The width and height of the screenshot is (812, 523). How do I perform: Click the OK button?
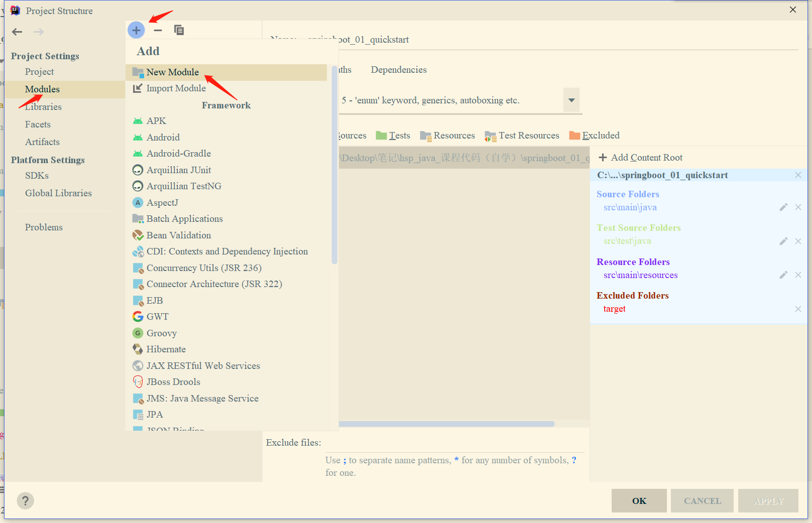tap(639, 501)
